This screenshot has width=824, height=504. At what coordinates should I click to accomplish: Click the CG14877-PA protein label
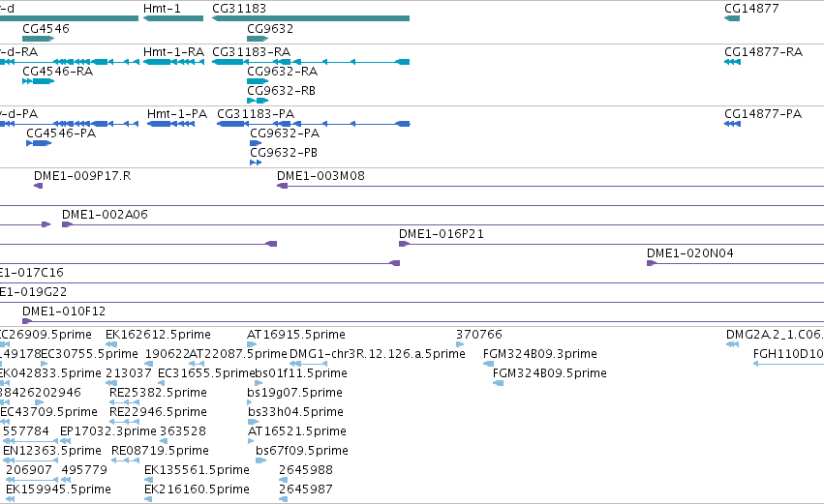763,114
